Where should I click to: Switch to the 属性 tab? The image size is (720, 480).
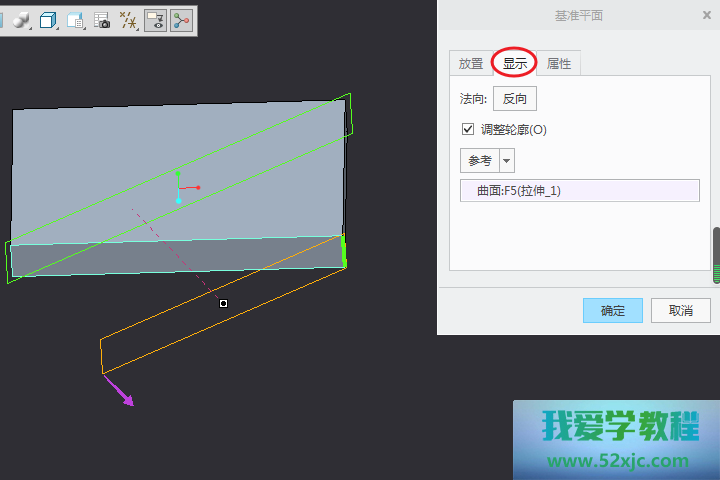559,64
